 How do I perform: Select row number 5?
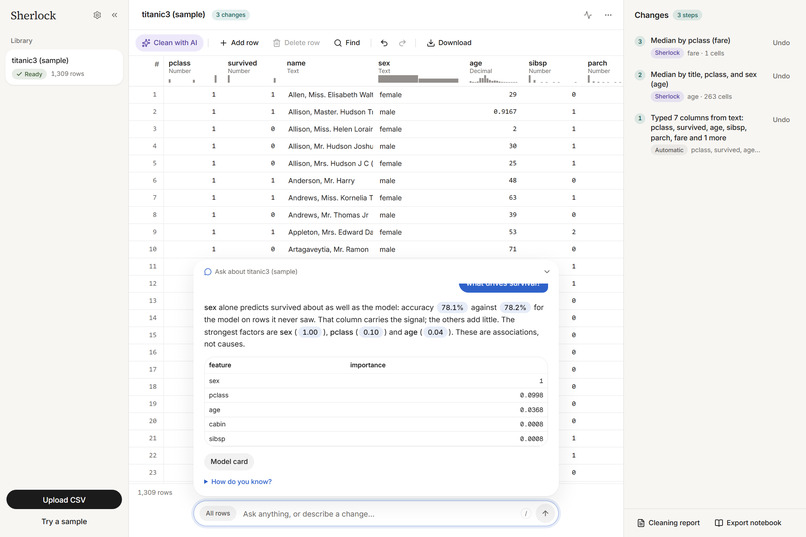click(154, 163)
